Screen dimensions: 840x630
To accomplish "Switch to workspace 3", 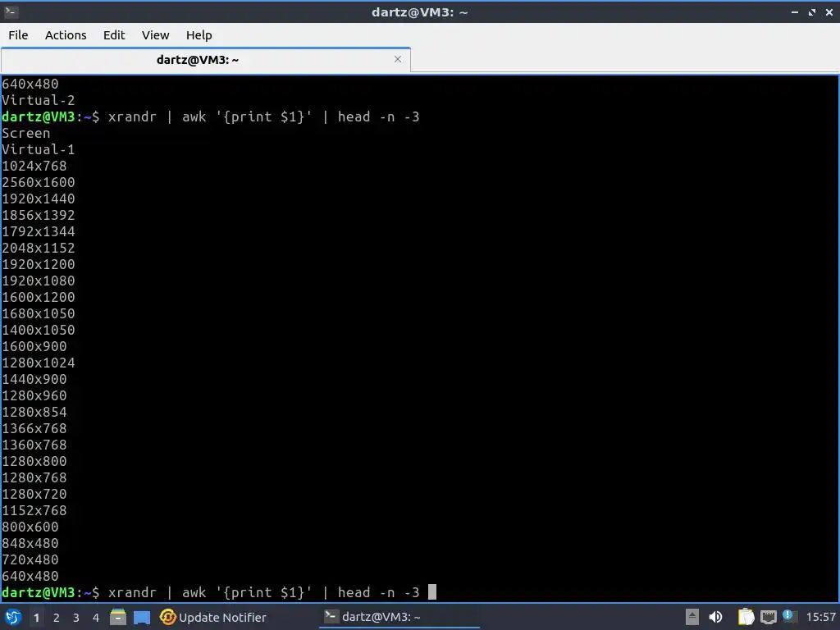I will click(76, 618).
